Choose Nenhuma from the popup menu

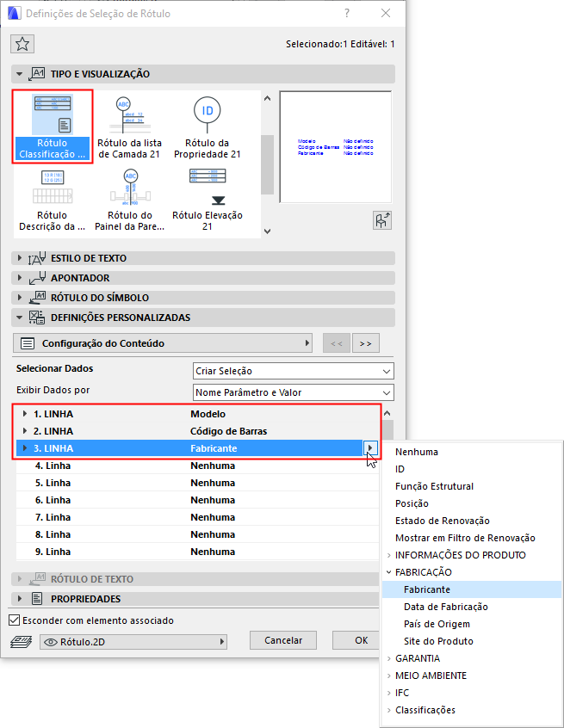[471, 452]
